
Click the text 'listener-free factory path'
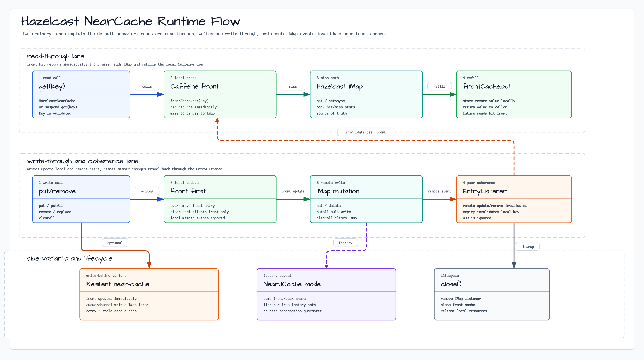[290, 305]
